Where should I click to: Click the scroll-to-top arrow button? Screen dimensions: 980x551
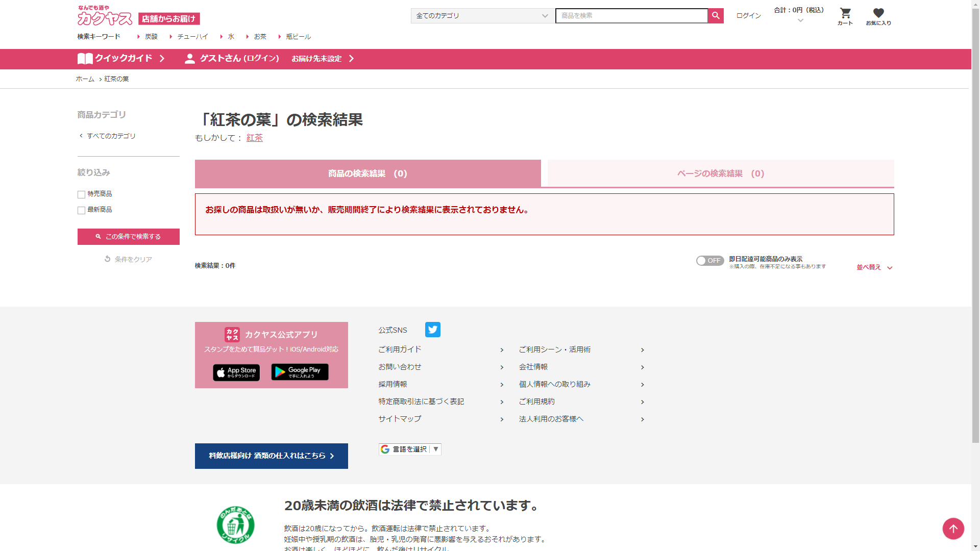(953, 529)
